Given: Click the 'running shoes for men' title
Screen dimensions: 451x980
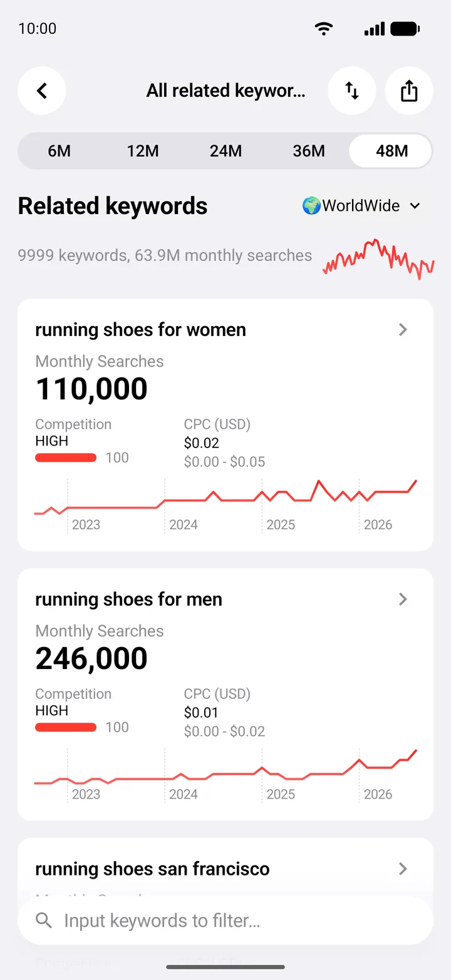Looking at the screenshot, I should (128, 600).
